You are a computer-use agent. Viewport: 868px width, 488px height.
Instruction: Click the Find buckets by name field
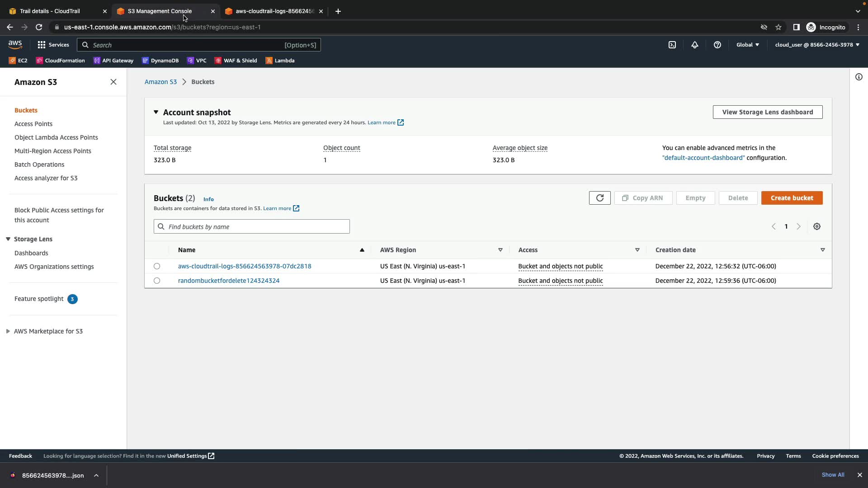pyautogui.click(x=255, y=226)
